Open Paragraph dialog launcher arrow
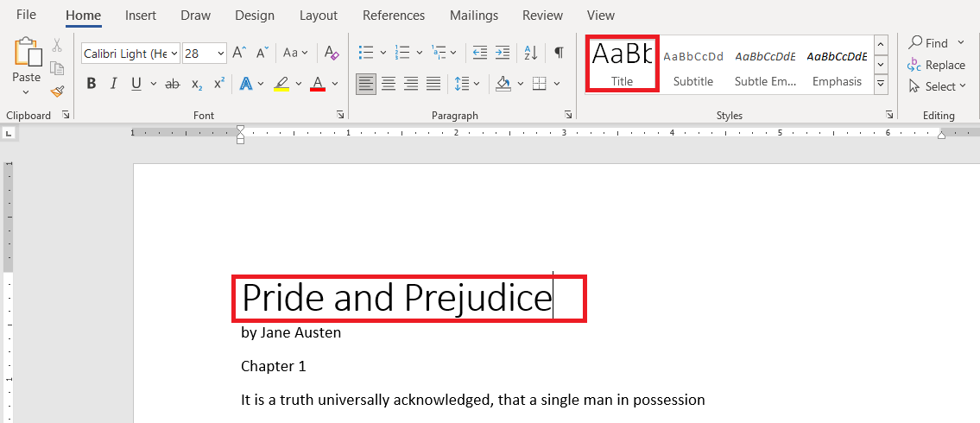Viewport: 980px width, 423px height. tap(568, 114)
